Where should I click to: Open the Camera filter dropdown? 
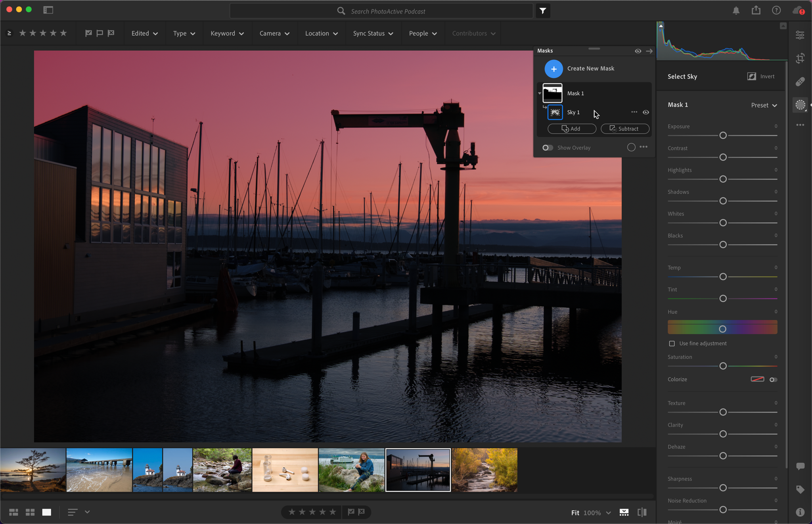pos(274,33)
